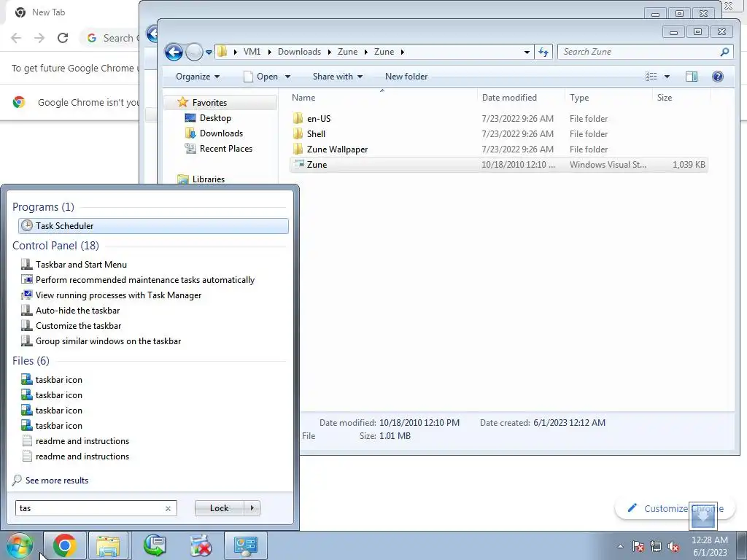Image resolution: width=747 pixels, height=560 pixels.
Task: Change your view icon in Explorer
Action: click(x=651, y=76)
